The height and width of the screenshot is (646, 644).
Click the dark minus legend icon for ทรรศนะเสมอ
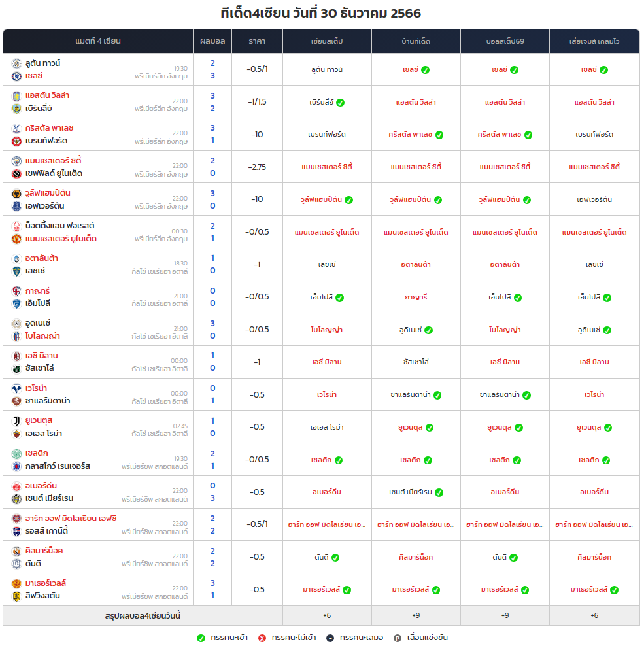(330, 637)
